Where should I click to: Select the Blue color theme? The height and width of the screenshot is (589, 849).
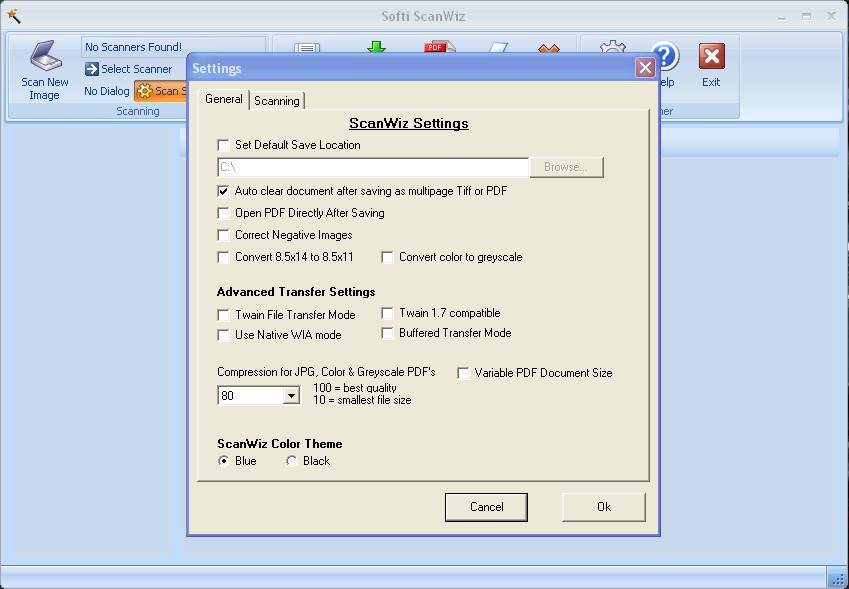coord(223,461)
